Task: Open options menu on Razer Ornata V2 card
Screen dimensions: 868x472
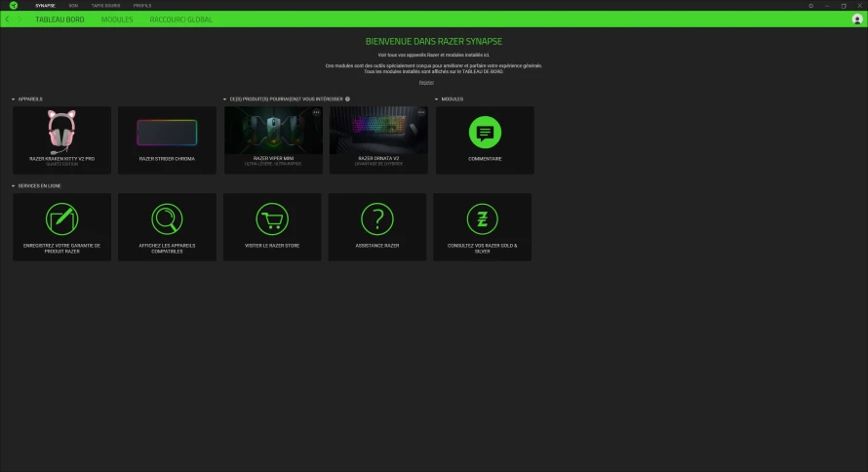Action: [x=421, y=112]
